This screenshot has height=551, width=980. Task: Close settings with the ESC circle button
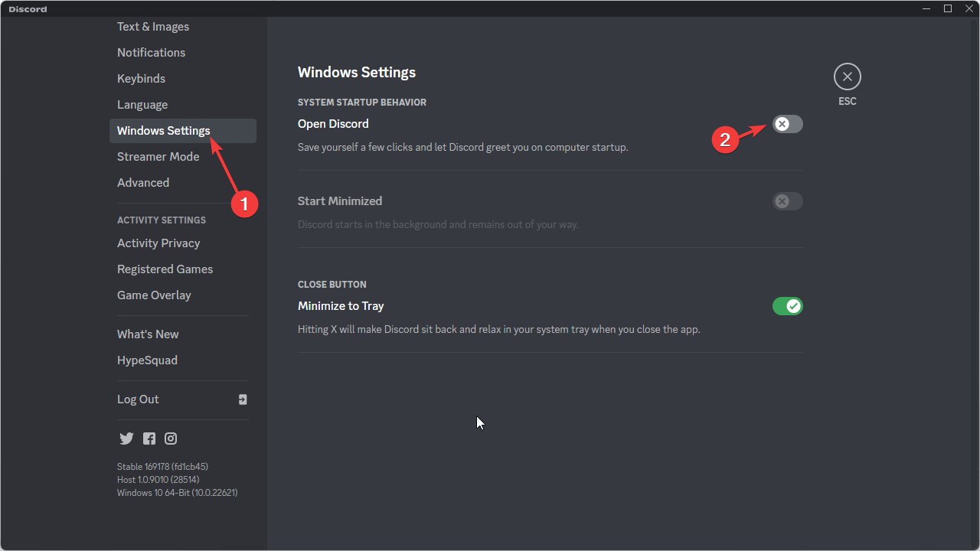tap(847, 77)
